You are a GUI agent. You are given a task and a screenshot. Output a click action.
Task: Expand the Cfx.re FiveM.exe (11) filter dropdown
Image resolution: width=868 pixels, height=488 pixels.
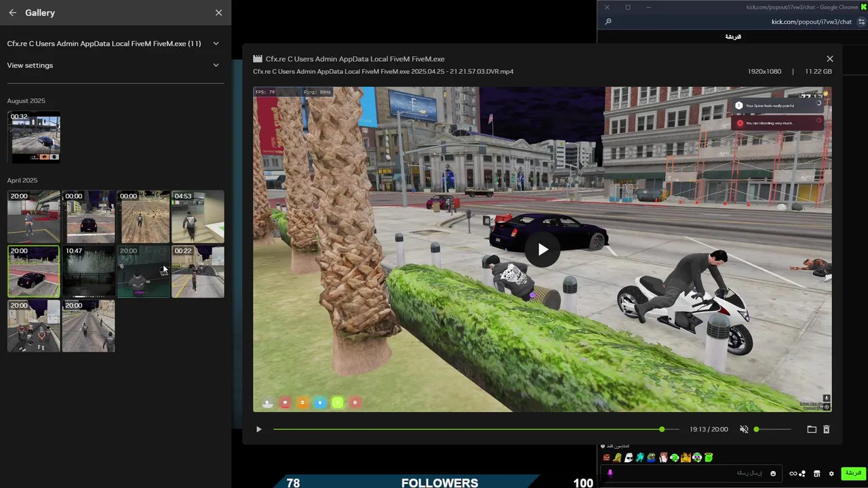click(216, 43)
